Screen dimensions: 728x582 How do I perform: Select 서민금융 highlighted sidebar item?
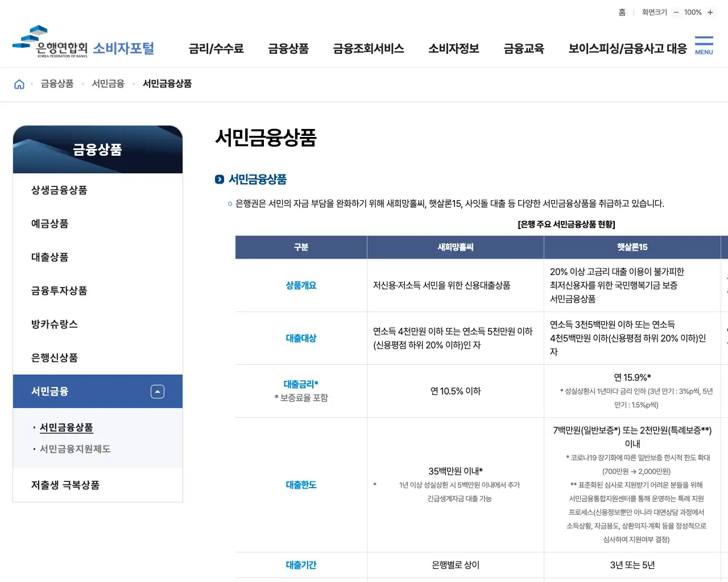point(98,392)
